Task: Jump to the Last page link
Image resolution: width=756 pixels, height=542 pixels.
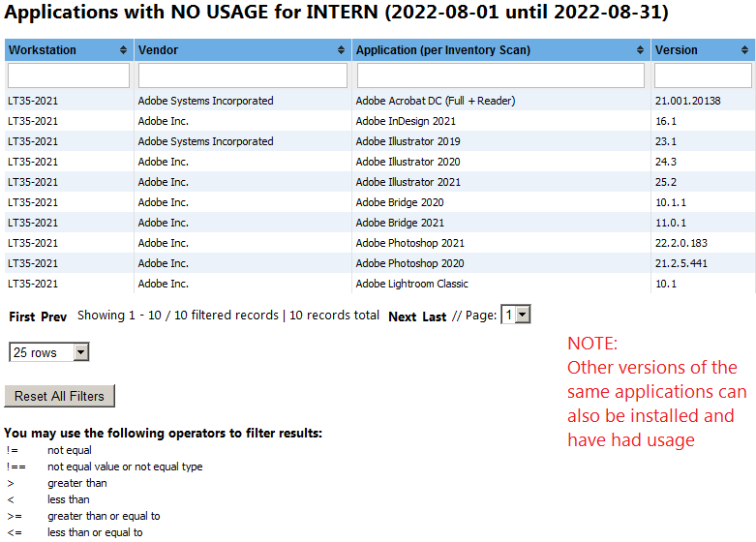Action: 435,316
